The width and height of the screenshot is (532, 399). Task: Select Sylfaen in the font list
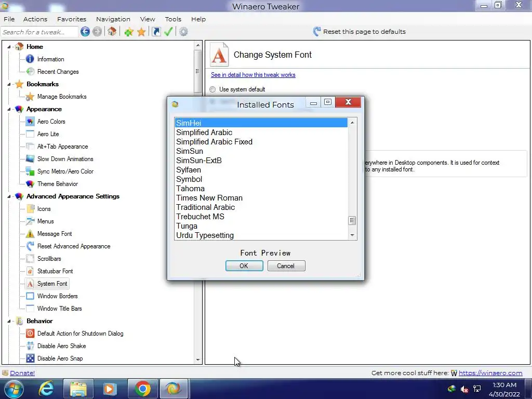coord(261,170)
